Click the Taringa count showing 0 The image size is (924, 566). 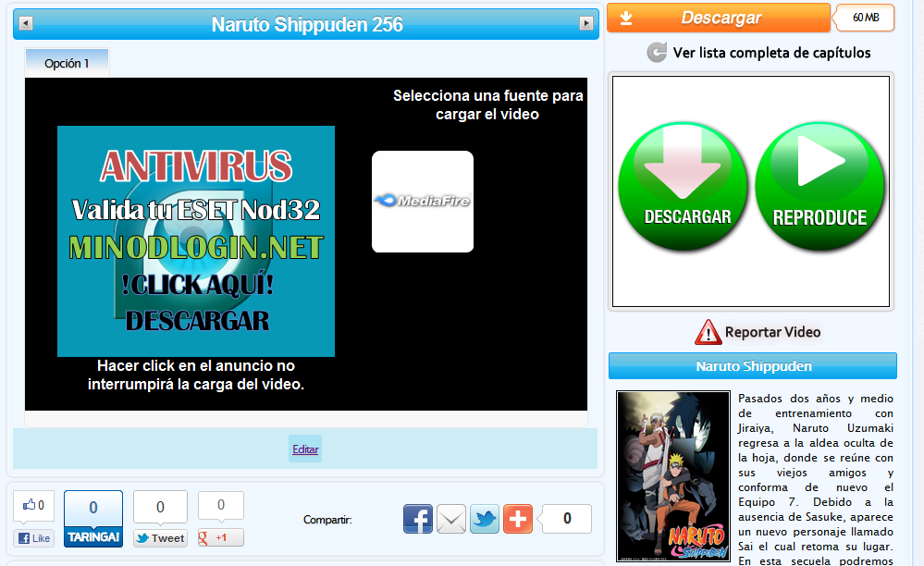click(x=93, y=508)
